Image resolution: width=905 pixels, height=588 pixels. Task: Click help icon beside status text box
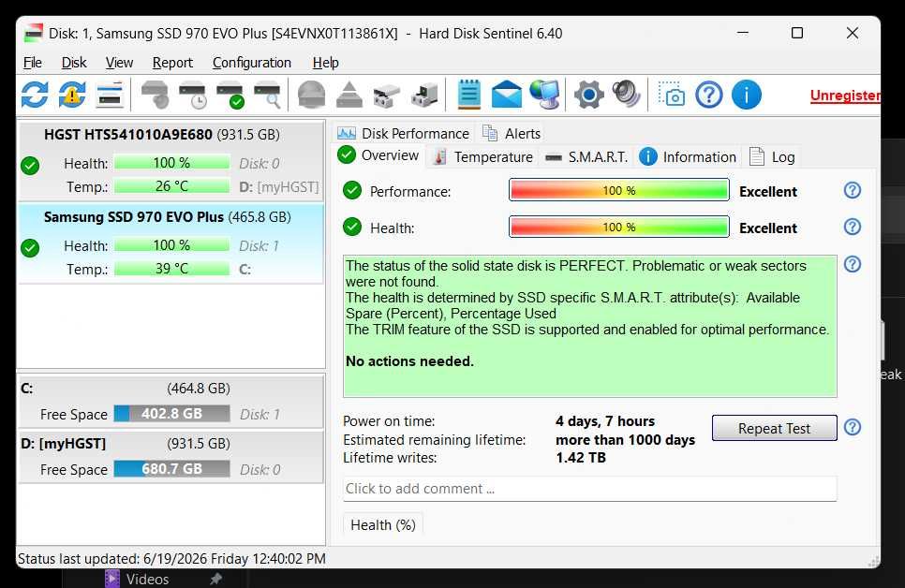pos(852,264)
